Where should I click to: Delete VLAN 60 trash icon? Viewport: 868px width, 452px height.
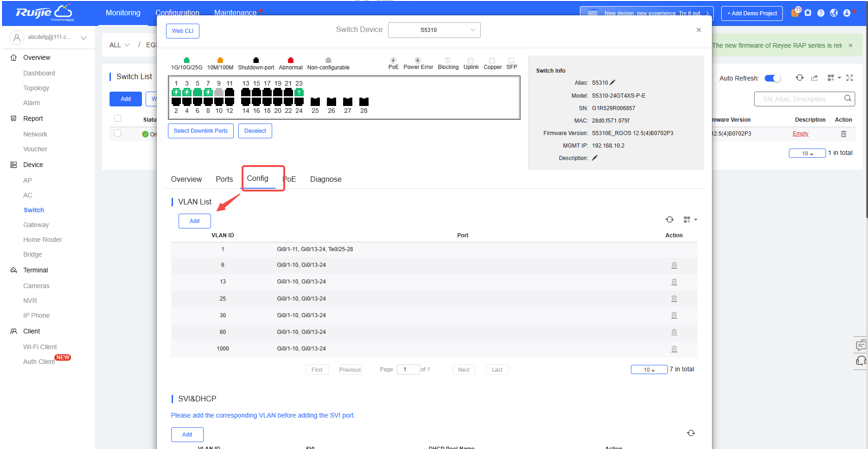[674, 332]
